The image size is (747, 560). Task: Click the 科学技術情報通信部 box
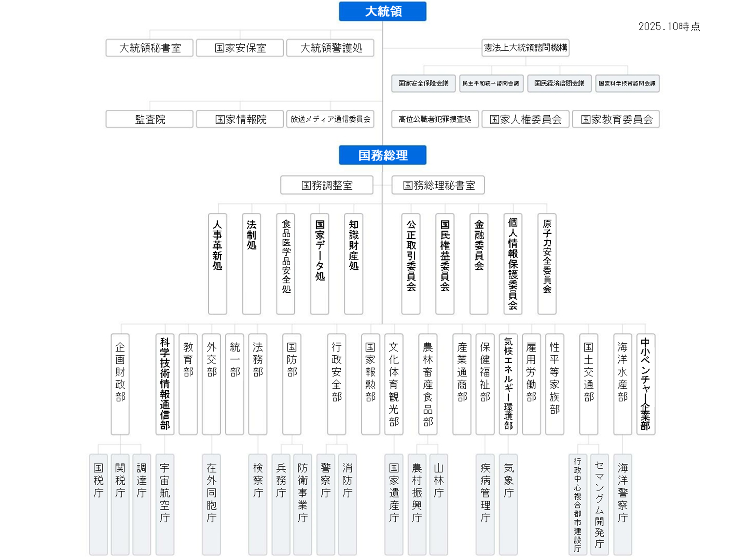click(x=165, y=384)
